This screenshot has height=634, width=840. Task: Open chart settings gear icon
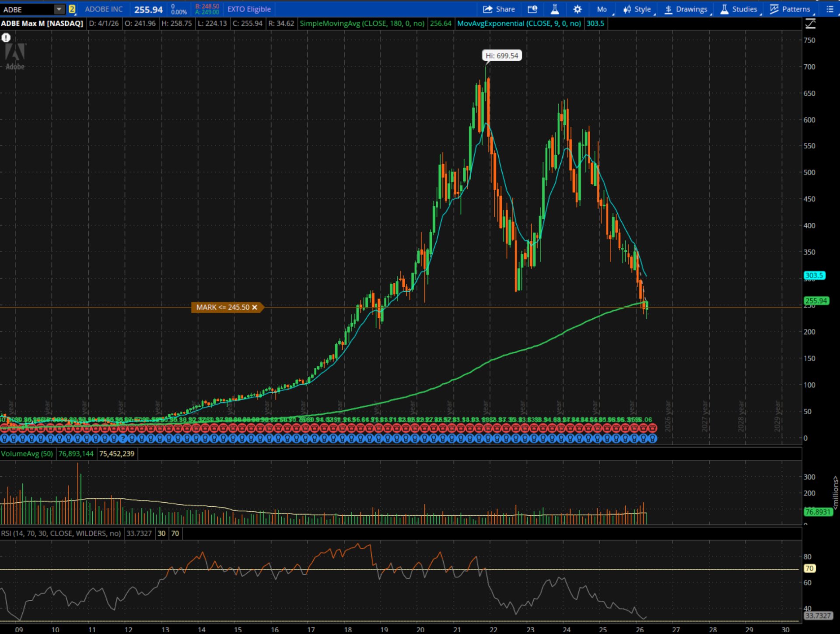577,9
